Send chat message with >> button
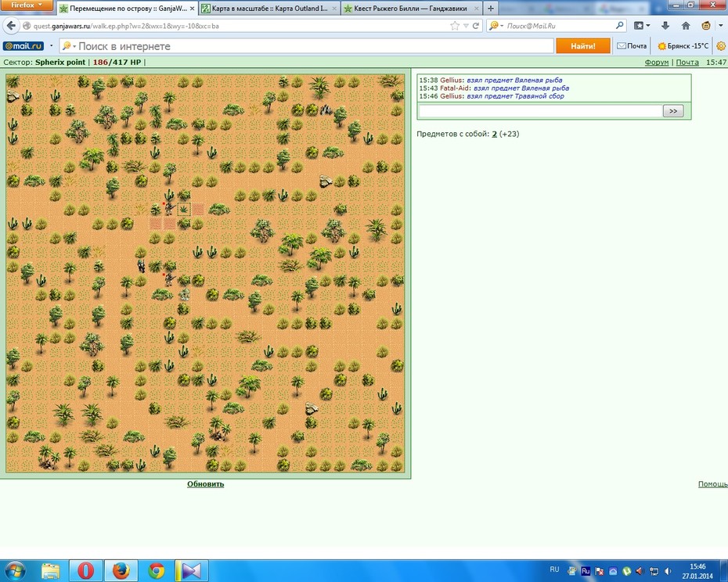The image size is (728, 582). [x=673, y=111]
